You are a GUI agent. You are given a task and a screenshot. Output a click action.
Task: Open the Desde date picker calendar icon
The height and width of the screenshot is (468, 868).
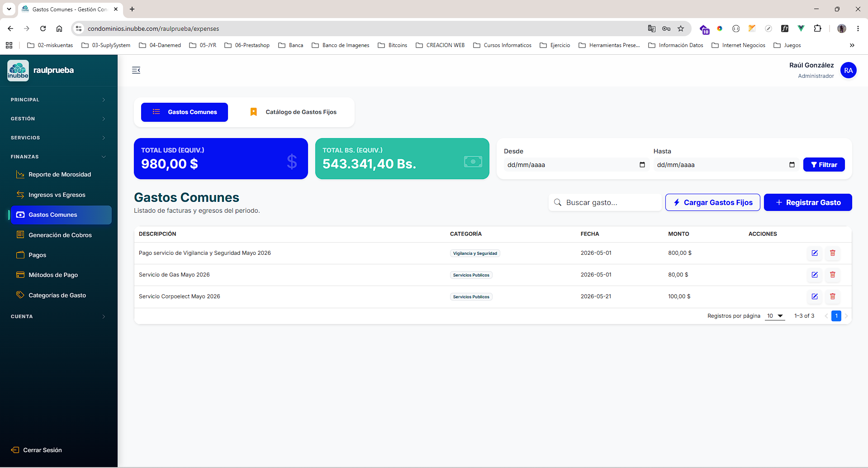tap(642, 165)
